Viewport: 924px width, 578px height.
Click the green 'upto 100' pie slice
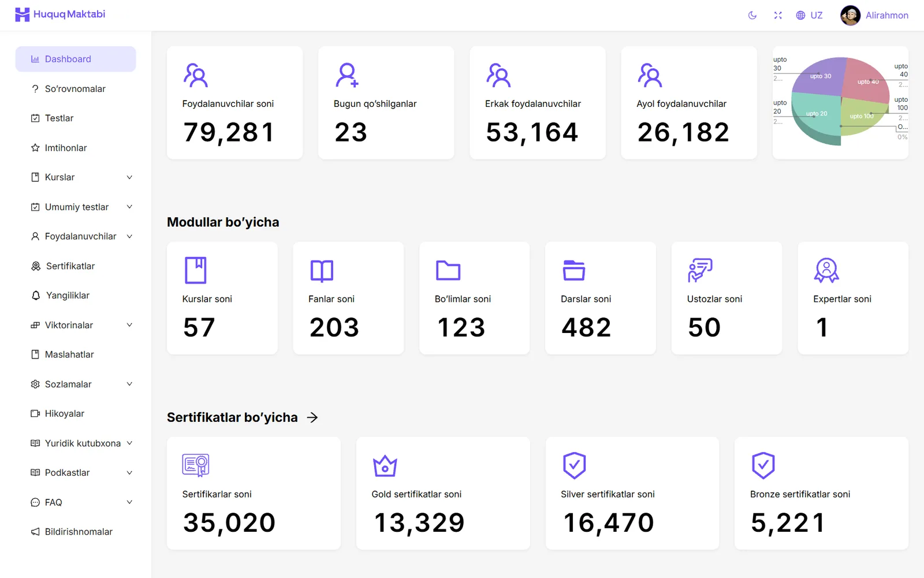(x=863, y=116)
